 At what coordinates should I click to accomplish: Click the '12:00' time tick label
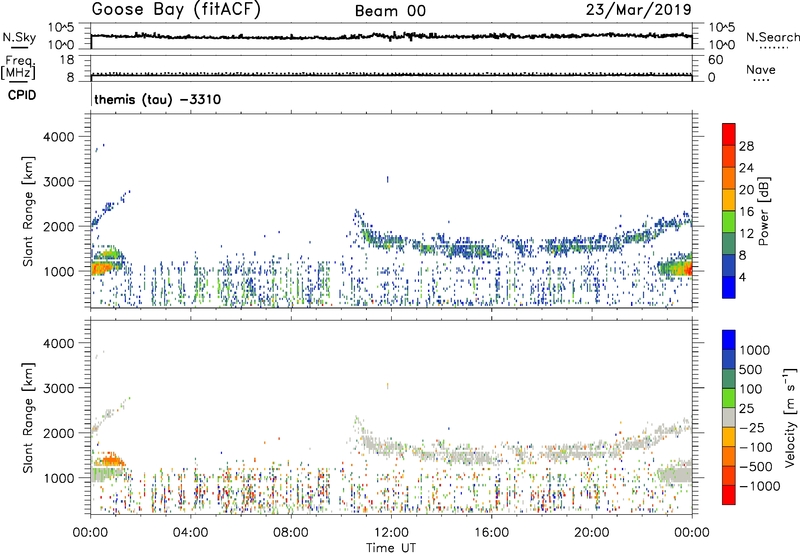pos(391,533)
